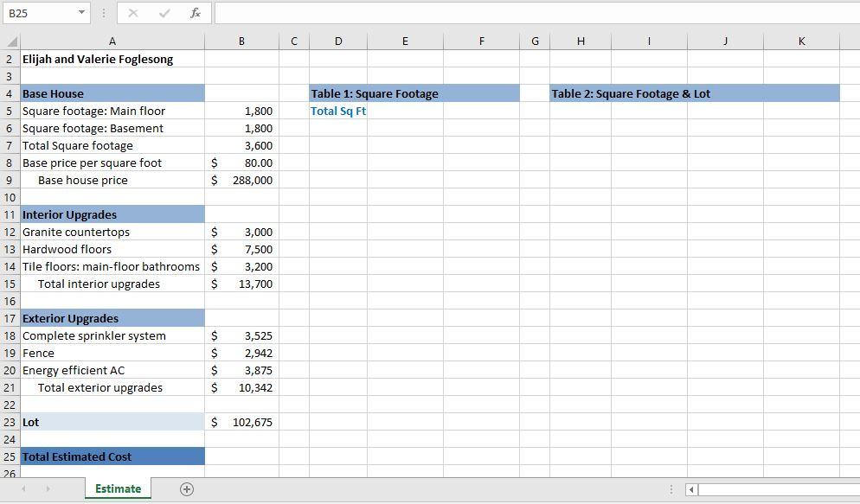Viewport: 860px width, 504px height.
Task: Select 'Total Estimated Cost' cell
Action: 112,457
